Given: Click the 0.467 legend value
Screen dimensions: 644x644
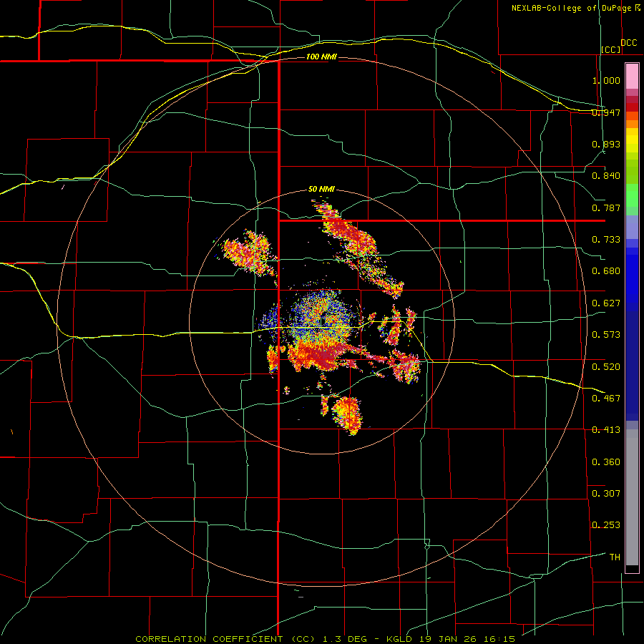Looking at the screenshot, I should coord(606,399).
